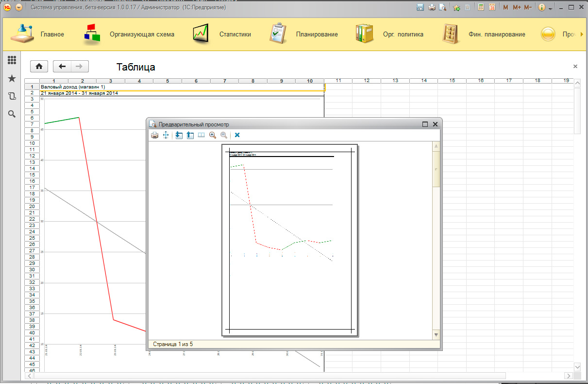Image resolution: width=588 pixels, height=384 pixels.
Task: Save document via floppy disk icon
Action: click(x=420, y=8)
